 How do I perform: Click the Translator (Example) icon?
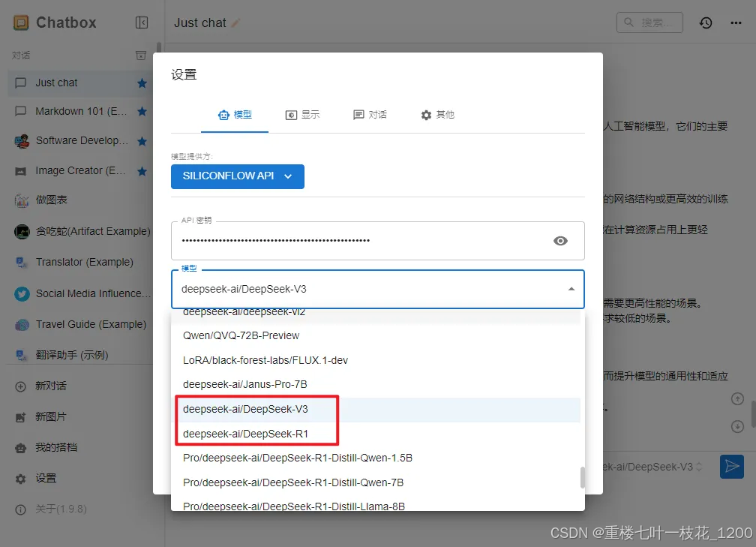[x=22, y=263]
